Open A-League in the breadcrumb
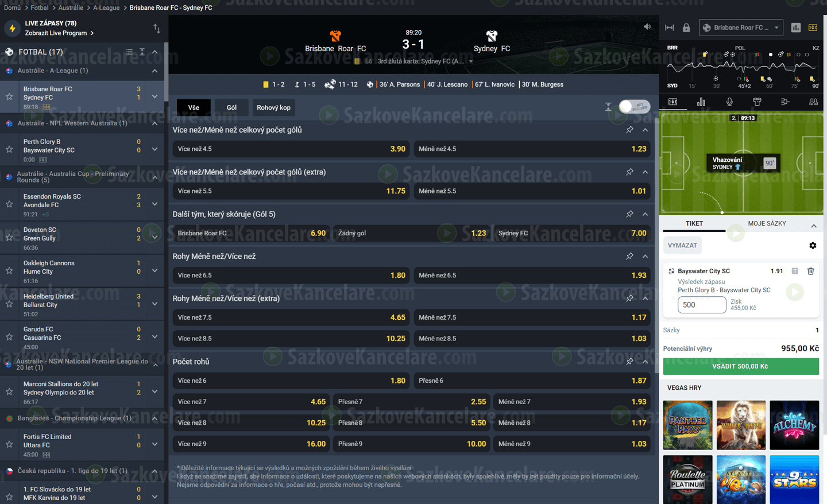Viewport: 827px width, 504px height. point(106,7)
